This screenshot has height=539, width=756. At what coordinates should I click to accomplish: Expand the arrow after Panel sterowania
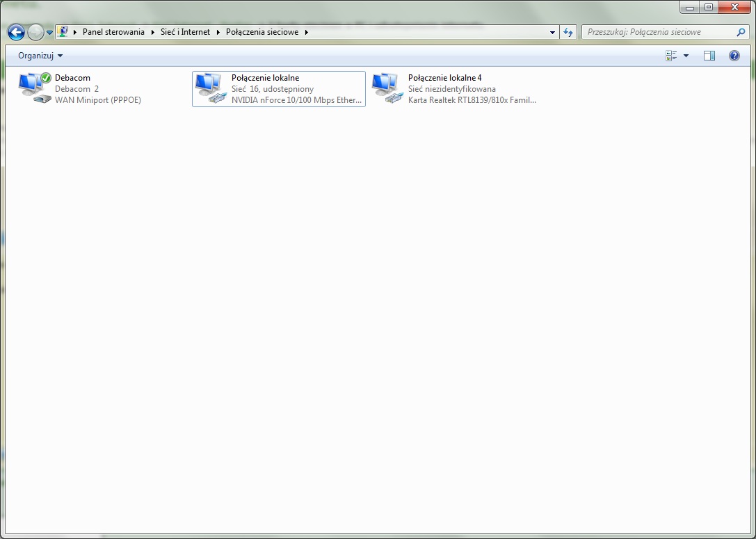tap(152, 32)
